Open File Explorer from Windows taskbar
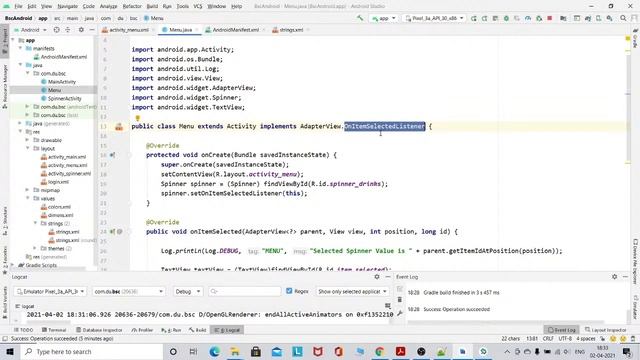The height and width of the screenshot is (360, 640). click(235, 351)
